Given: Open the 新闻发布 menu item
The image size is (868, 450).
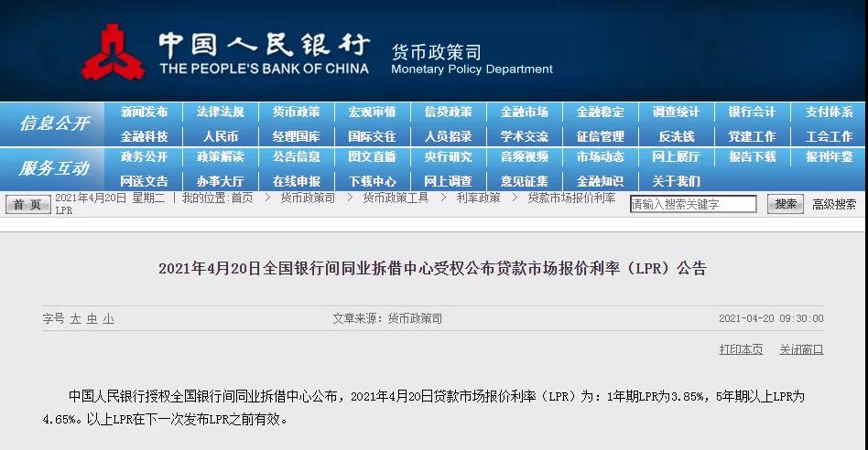Looking at the screenshot, I should click(144, 112).
